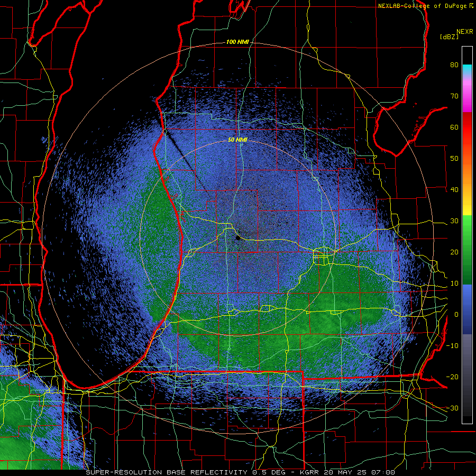Viewport: 476px width, 476px height.
Task: Click the -20 value on the dBZ scale
Action: (452, 377)
